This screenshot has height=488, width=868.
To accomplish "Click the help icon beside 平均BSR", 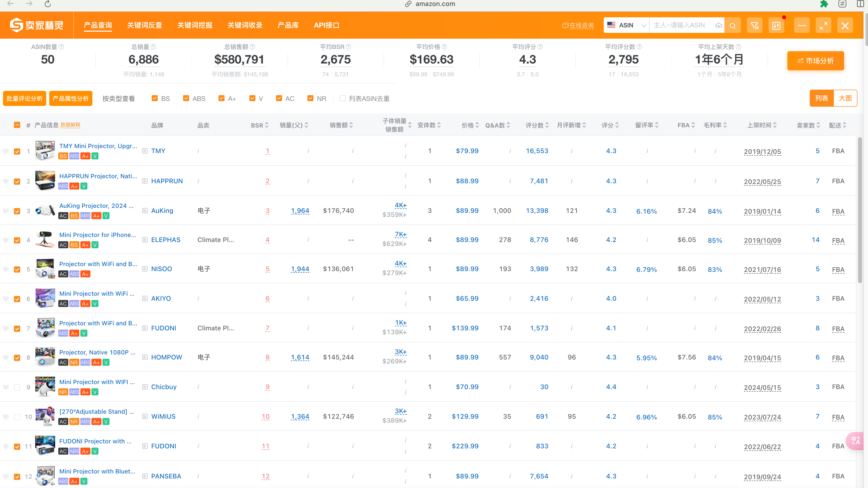I will pos(348,47).
